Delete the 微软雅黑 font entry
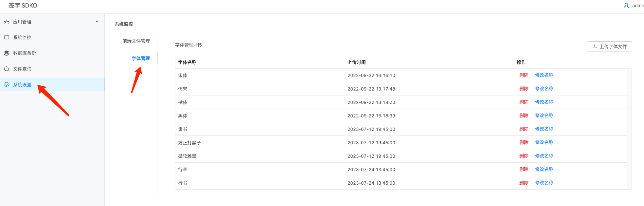 click(524, 156)
